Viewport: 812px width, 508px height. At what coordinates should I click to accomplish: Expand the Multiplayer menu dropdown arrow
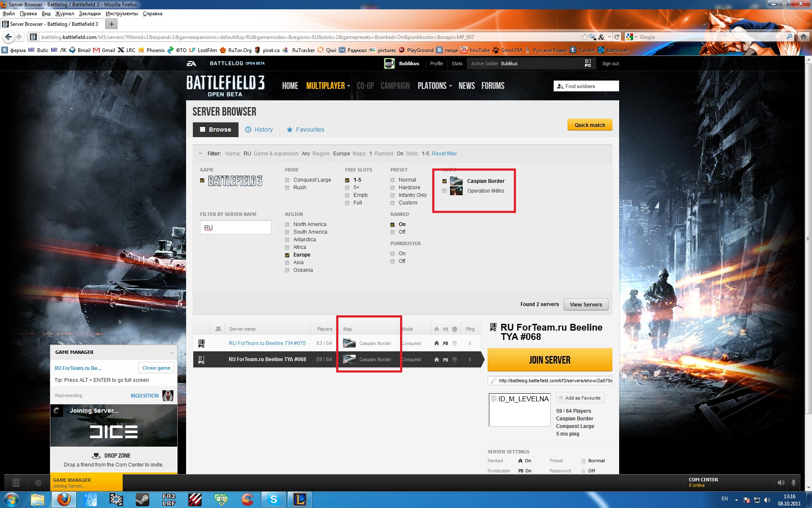pyautogui.click(x=349, y=86)
